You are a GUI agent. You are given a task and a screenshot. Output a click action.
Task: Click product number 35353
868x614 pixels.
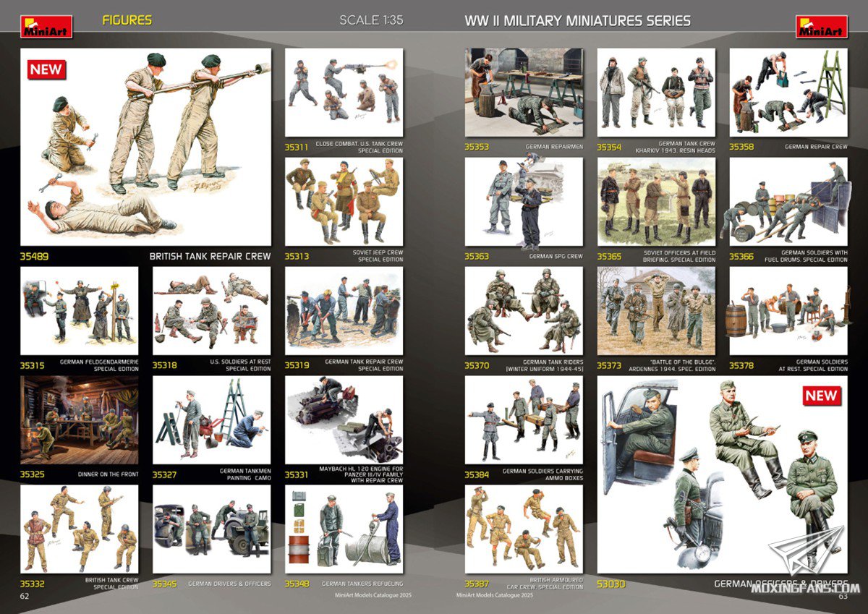[477, 147]
